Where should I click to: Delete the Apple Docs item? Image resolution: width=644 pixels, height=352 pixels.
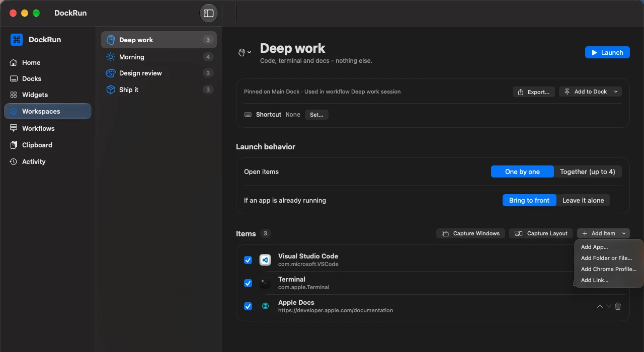pos(618,306)
